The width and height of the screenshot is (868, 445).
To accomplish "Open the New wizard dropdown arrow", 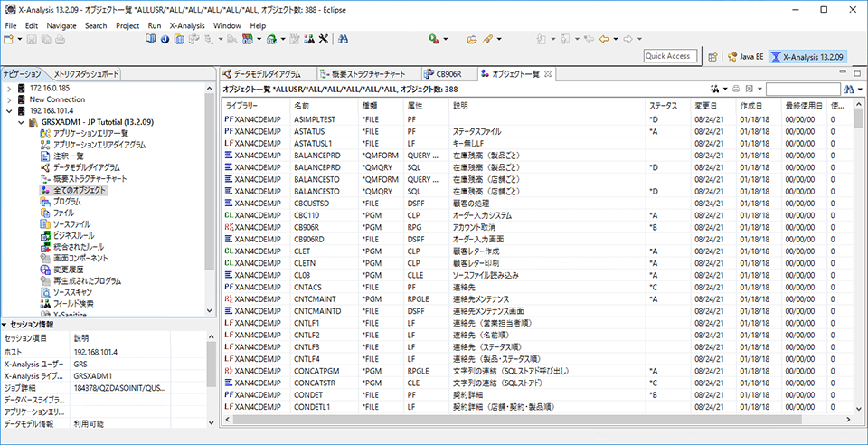I will pos(19,39).
